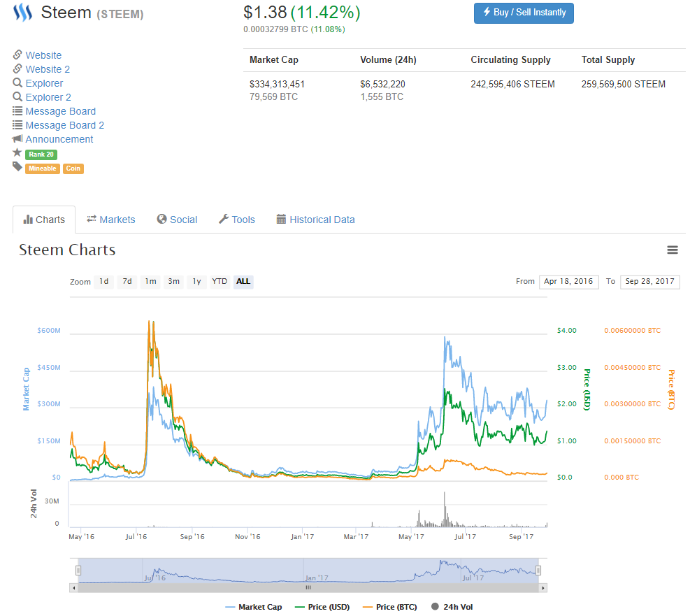Image resolution: width=690 pixels, height=616 pixels.
Task: Click the Steem logo icon
Action: (22, 13)
